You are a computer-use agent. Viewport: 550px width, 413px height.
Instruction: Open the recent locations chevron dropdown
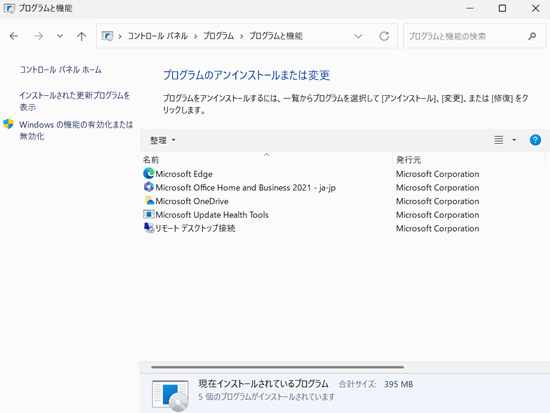tap(60, 36)
